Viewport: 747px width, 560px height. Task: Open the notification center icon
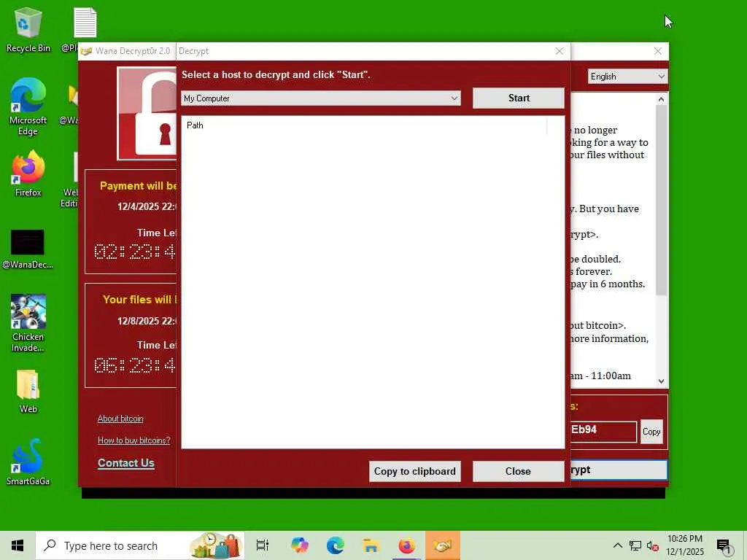tap(723, 546)
